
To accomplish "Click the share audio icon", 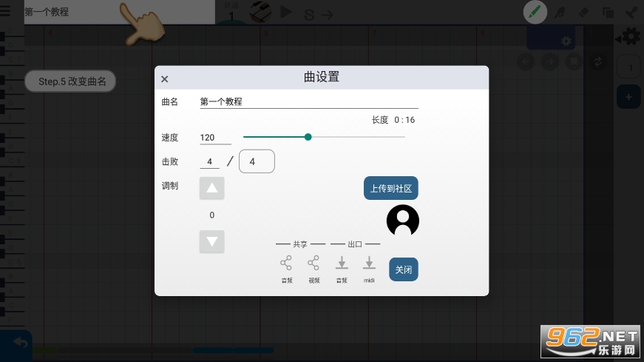I will 286,263.
